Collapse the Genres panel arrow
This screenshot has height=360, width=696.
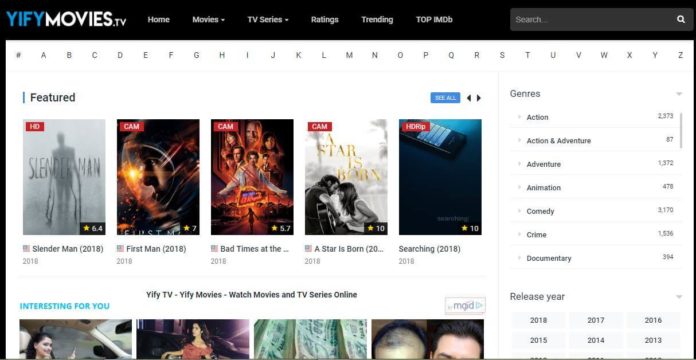point(679,94)
